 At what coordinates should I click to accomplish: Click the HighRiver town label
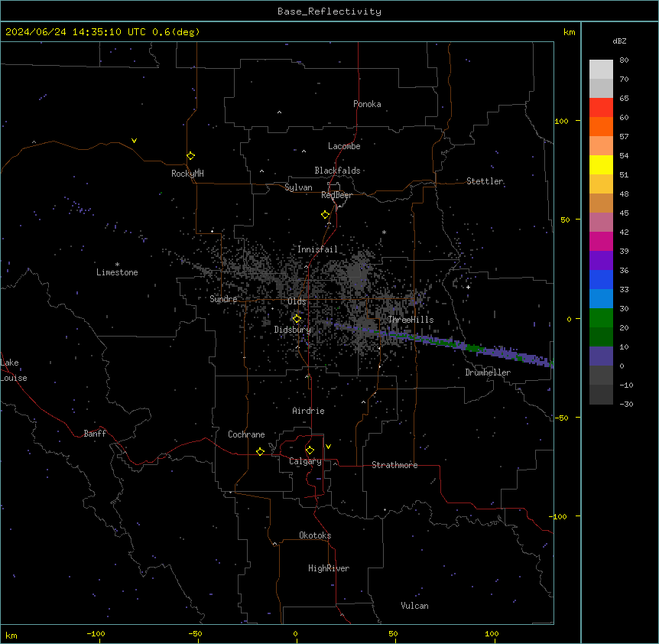point(329,568)
